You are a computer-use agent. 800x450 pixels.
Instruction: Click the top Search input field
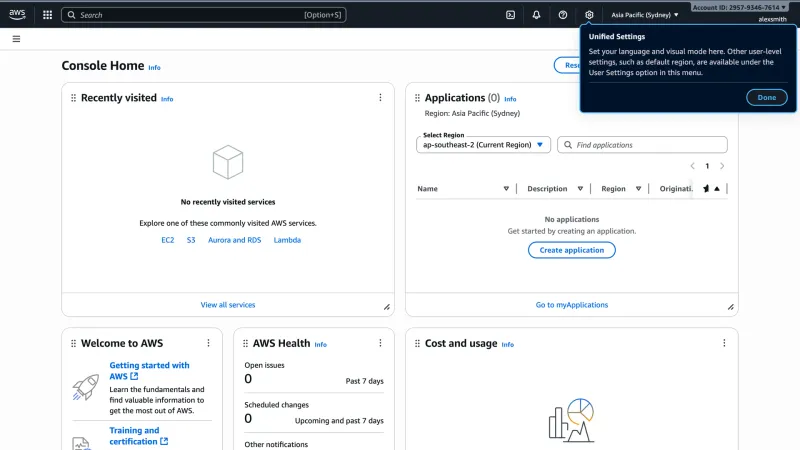[x=204, y=15]
